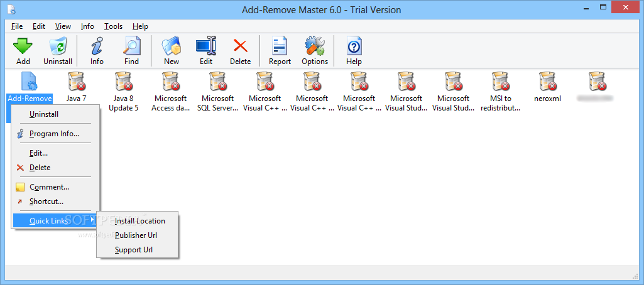Open the Tools menu
Screen dimensions: 644x285
point(113,26)
